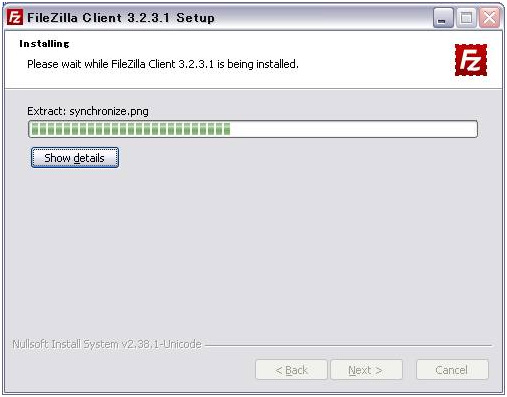
Task: Click the green filled part of progress bar
Action: click(x=131, y=129)
